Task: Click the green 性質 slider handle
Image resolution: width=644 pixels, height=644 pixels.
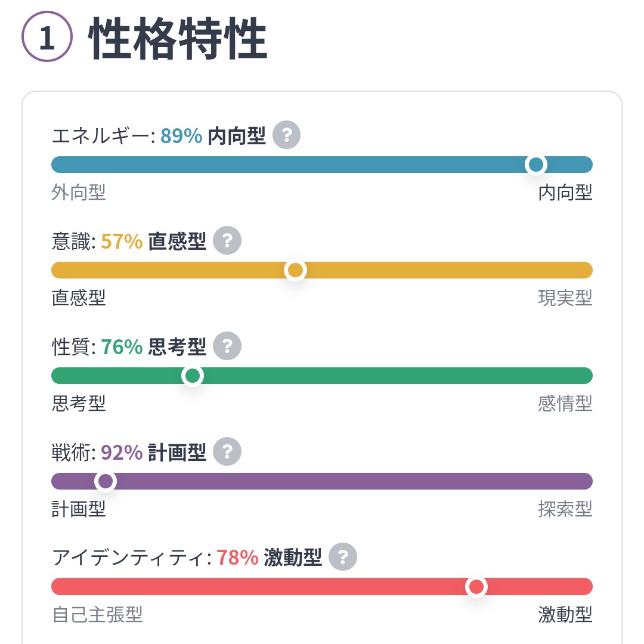Action: click(x=193, y=376)
